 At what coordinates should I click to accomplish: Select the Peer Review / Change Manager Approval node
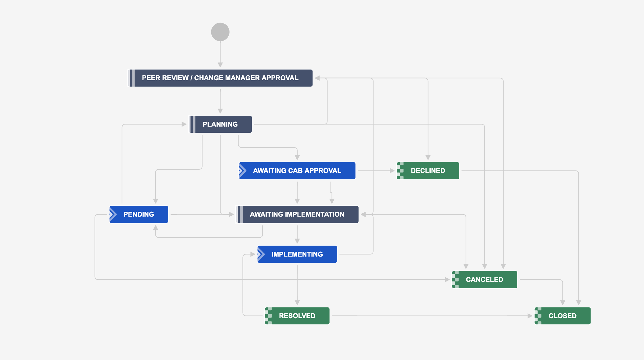point(220,78)
